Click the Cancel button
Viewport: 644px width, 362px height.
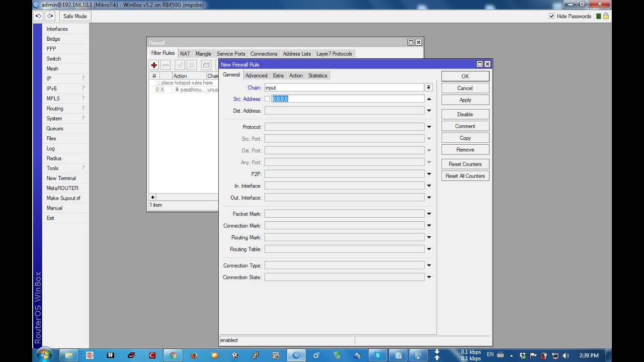pos(465,88)
